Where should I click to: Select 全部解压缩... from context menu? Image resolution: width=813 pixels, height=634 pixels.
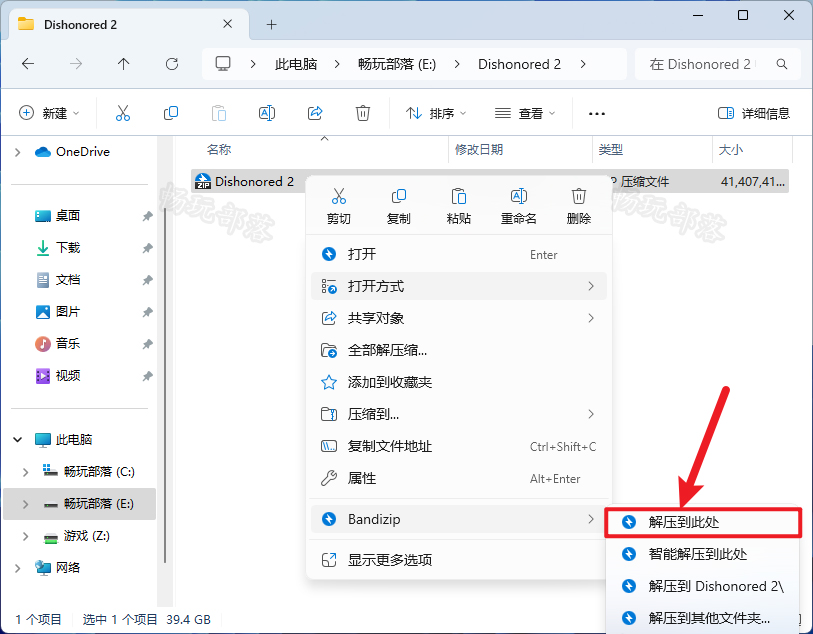tap(459, 350)
